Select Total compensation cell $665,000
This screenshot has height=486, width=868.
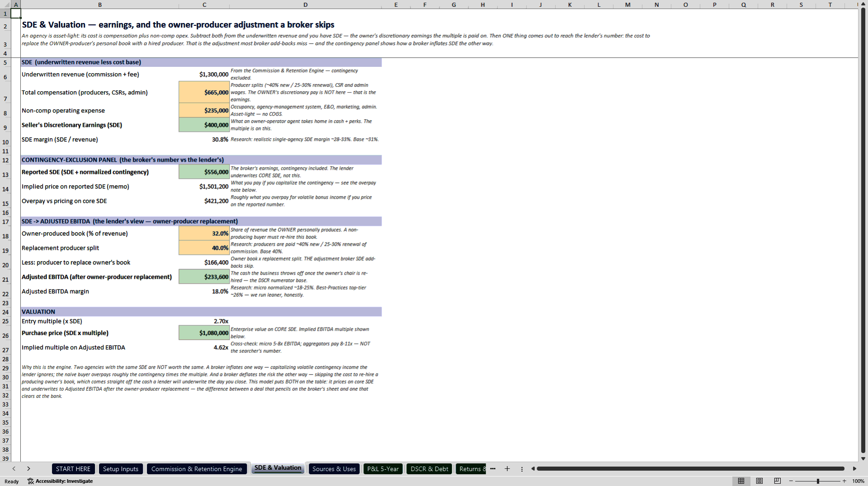[204, 92]
